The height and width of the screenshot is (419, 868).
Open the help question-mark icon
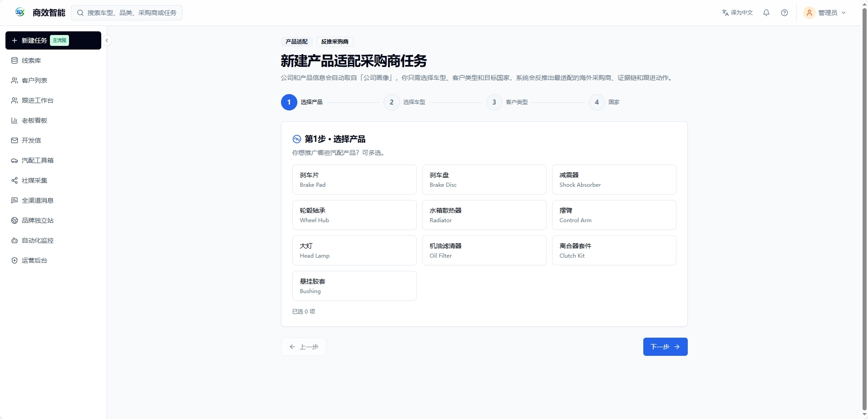[784, 13]
